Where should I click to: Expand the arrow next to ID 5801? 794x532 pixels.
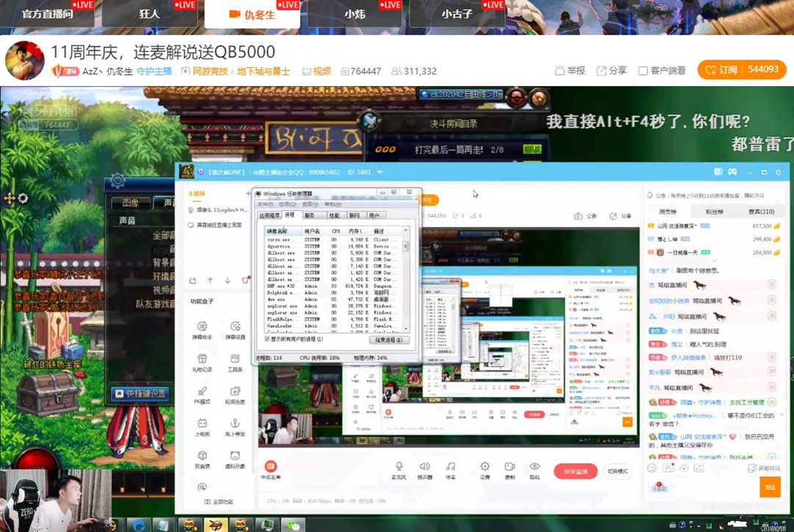click(x=379, y=172)
